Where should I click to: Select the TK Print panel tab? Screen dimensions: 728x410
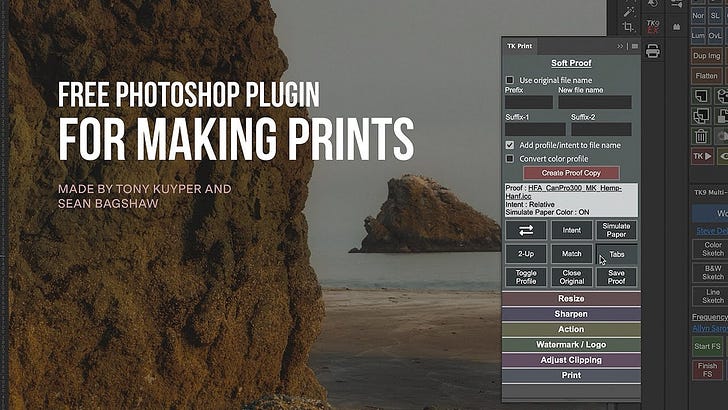pos(519,46)
